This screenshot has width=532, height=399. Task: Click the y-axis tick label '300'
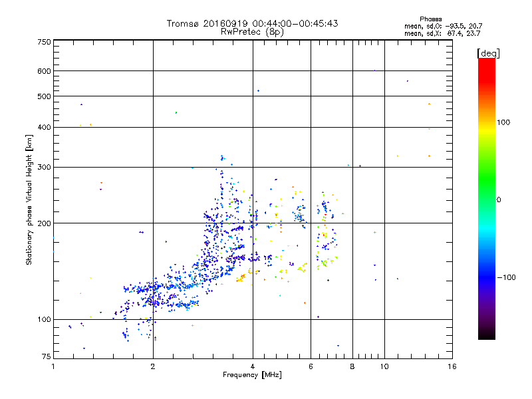click(x=44, y=168)
